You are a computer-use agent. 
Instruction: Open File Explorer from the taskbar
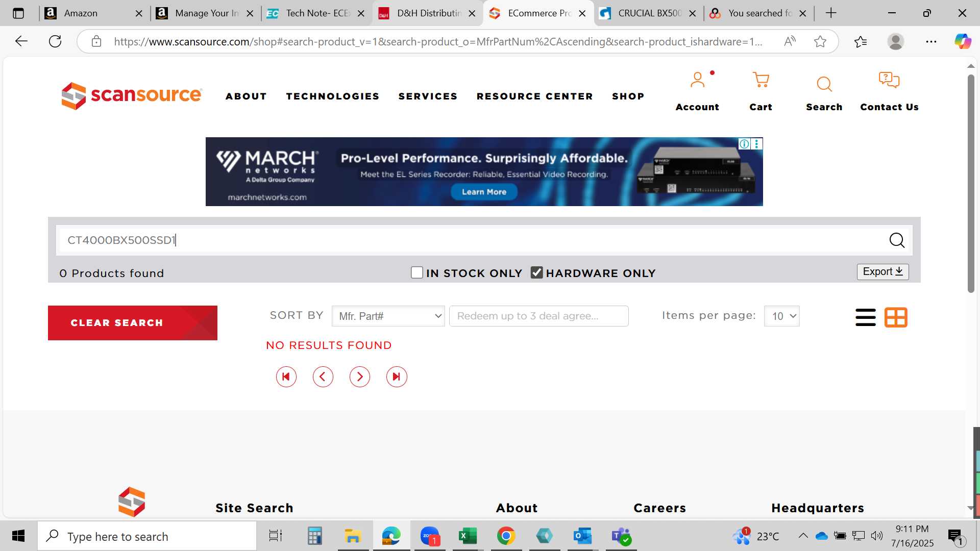(353, 536)
